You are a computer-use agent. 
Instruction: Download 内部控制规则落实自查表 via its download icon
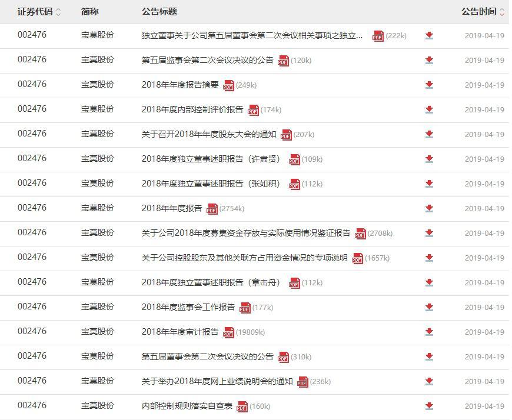click(x=429, y=406)
